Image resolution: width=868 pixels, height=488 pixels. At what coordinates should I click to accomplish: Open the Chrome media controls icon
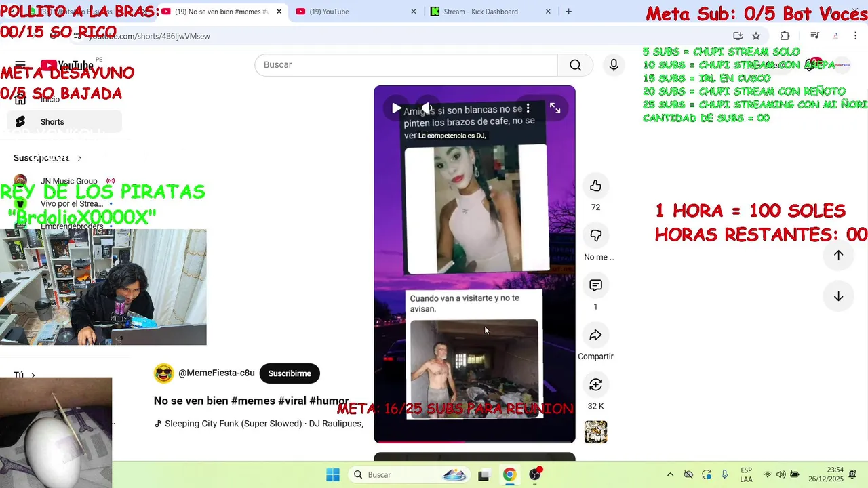pyautogui.click(x=815, y=36)
